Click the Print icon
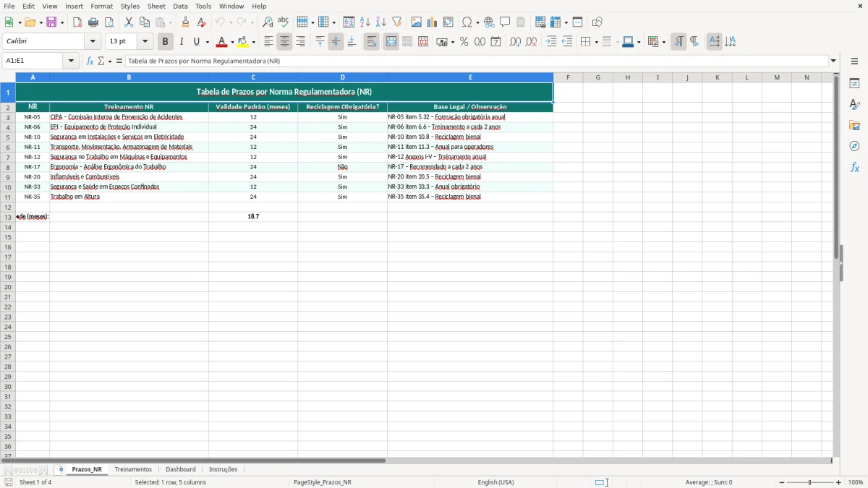This screenshot has width=868, height=488. 93,22
